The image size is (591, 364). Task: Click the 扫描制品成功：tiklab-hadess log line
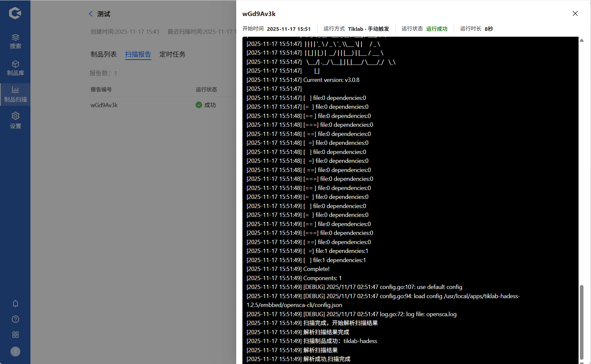[312, 341]
